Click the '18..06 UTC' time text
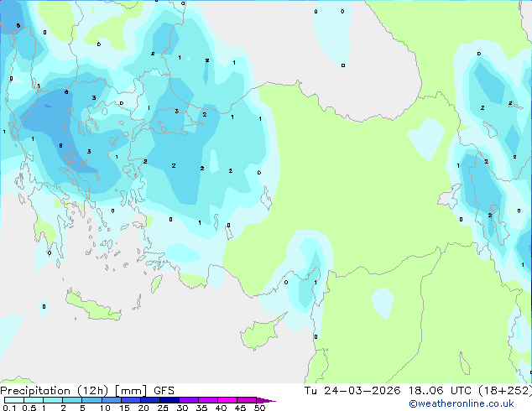Image resolution: width=532 pixels, height=411 pixels. pyautogui.click(x=440, y=391)
